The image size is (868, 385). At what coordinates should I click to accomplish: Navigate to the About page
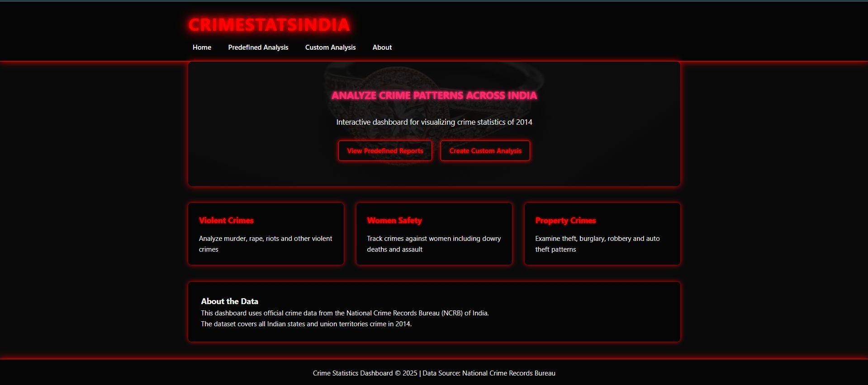click(x=382, y=47)
